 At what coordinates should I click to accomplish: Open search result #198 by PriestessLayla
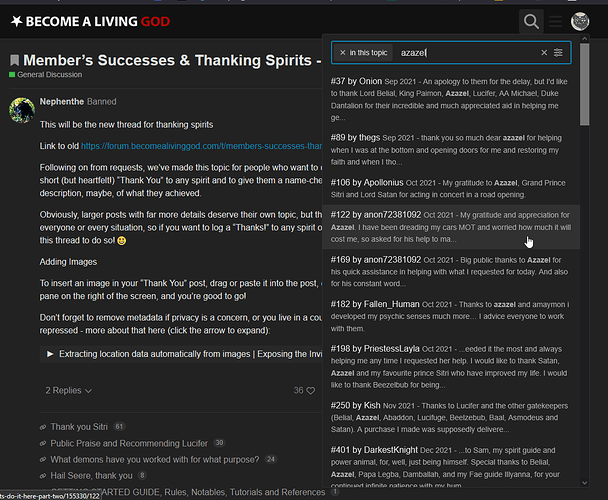tap(451, 367)
